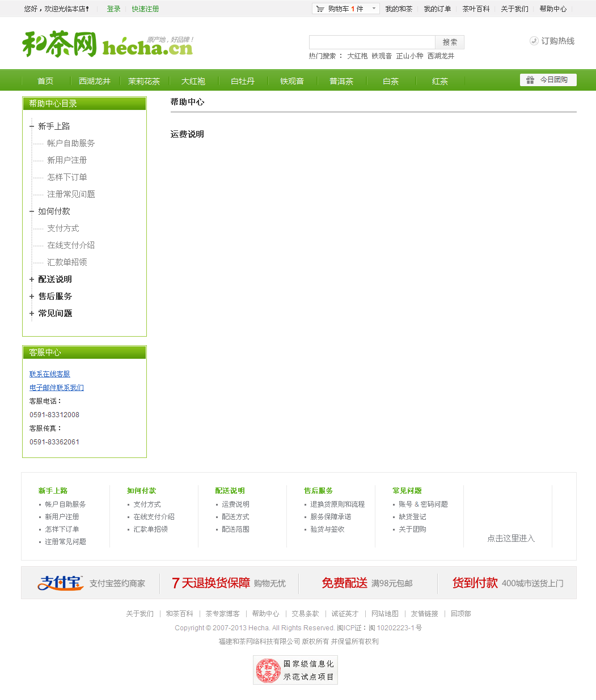The image size is (596, 700).
Task: Click the 电子邮件联系我们 link
Action: click(57, 388)
